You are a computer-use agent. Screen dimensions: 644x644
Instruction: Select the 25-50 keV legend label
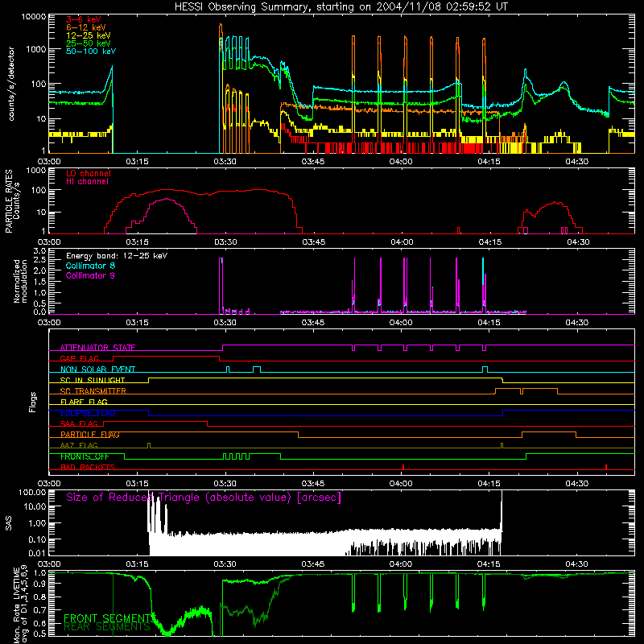point(89,43)
